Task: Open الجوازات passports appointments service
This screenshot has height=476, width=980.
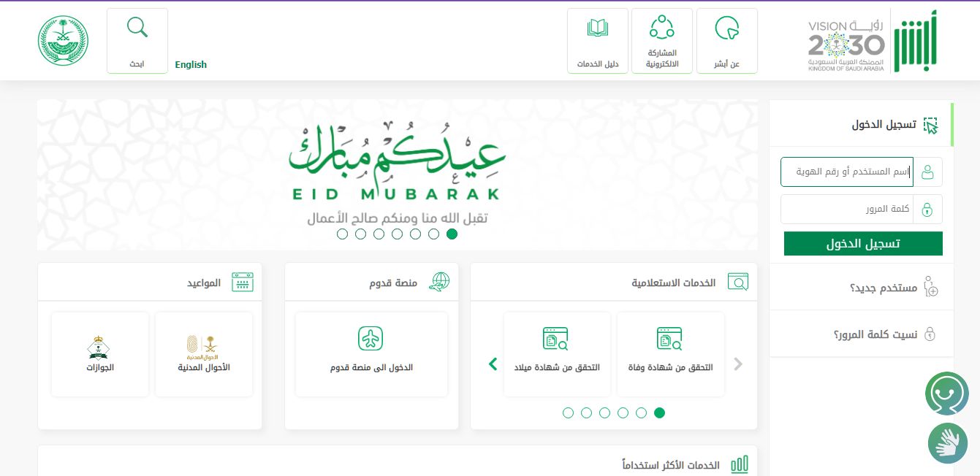Action: click(99, 354)
